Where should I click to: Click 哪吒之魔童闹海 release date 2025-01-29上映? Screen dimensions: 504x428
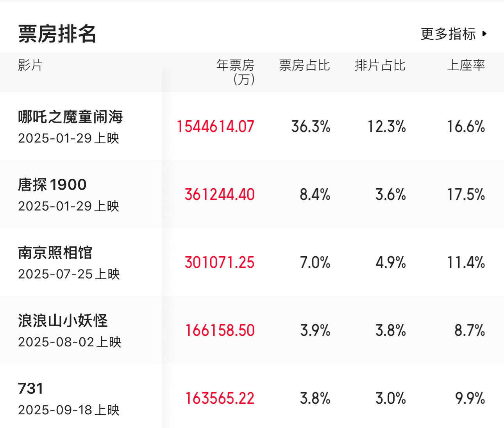pos(68,138)
